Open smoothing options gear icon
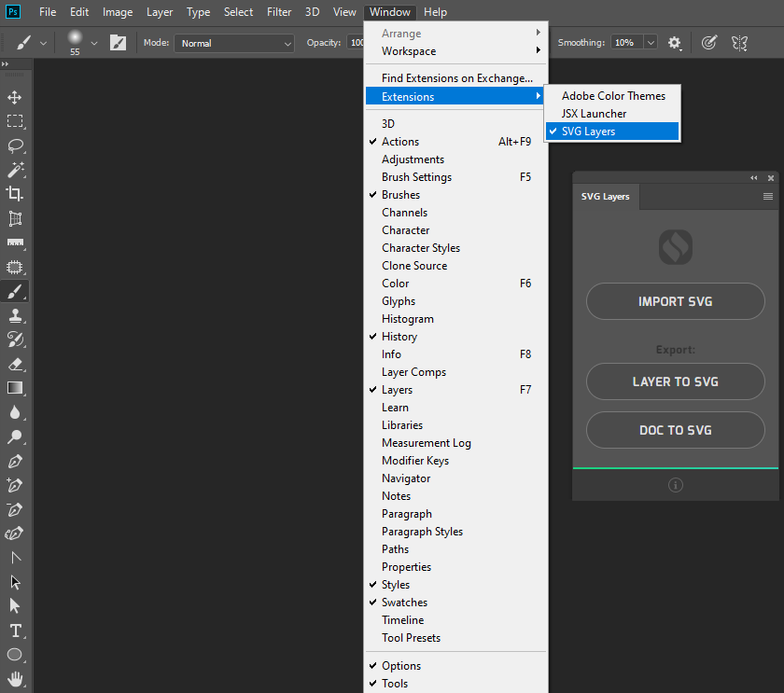This screenshot has height=693, width=784. pos(675,43)
